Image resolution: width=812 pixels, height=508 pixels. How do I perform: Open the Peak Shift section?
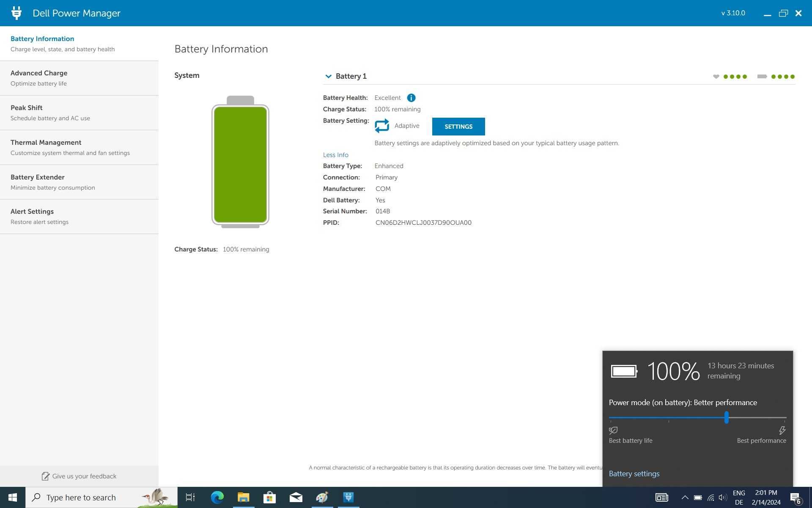(79, 113)
